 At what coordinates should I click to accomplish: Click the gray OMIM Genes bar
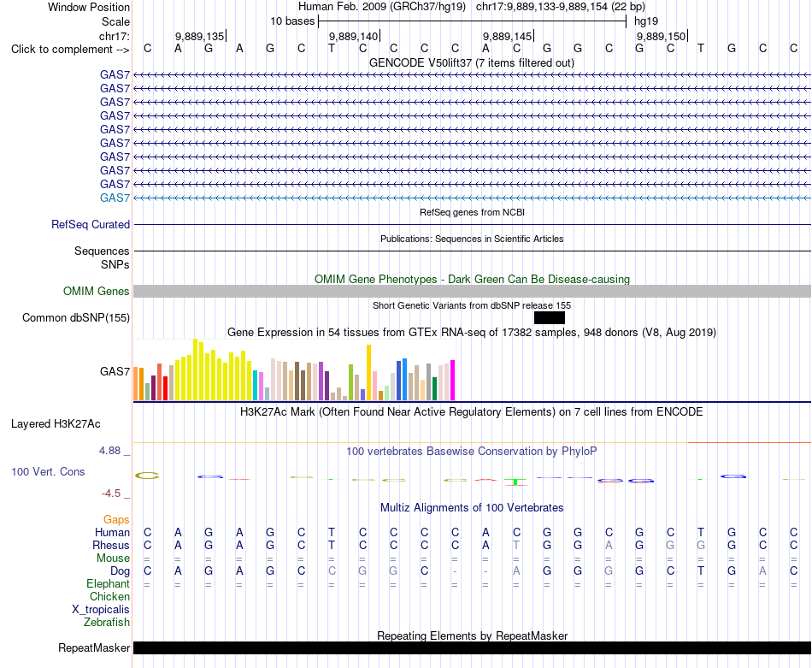[x=472, y=292]
